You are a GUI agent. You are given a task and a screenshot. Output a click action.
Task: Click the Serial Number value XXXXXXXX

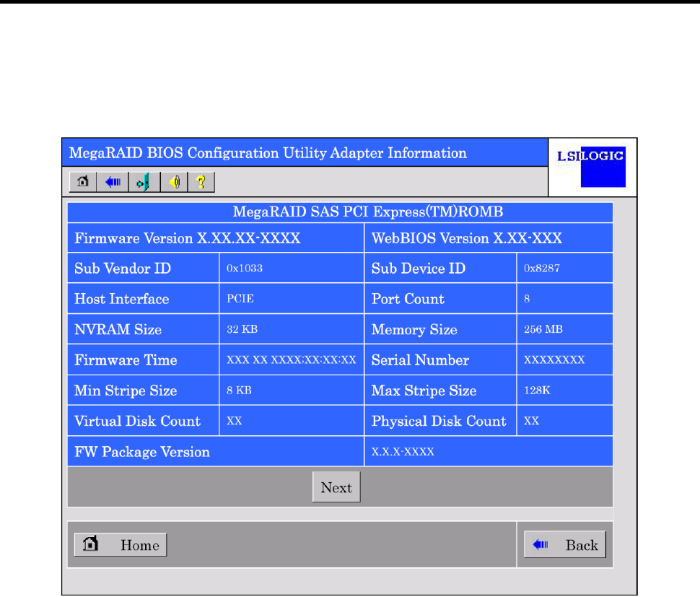[x=554, y=360]
